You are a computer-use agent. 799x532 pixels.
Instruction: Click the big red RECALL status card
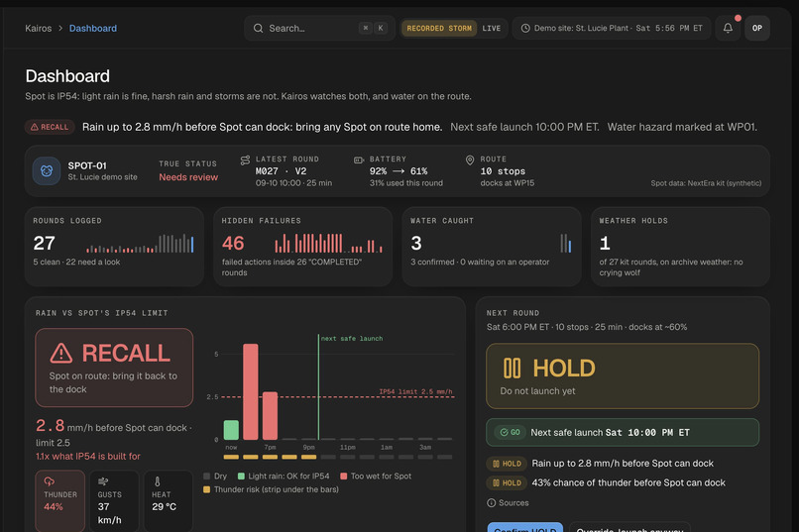tap(114, 368)
